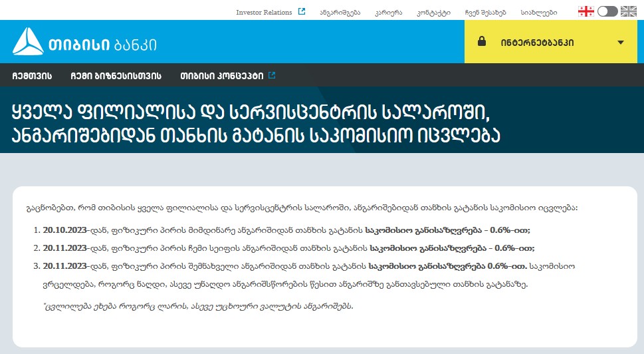The width and height of the screenshot is (644, 354).
Task: Click the external link icon beside Investor Relations
Action: click(302, 11)
